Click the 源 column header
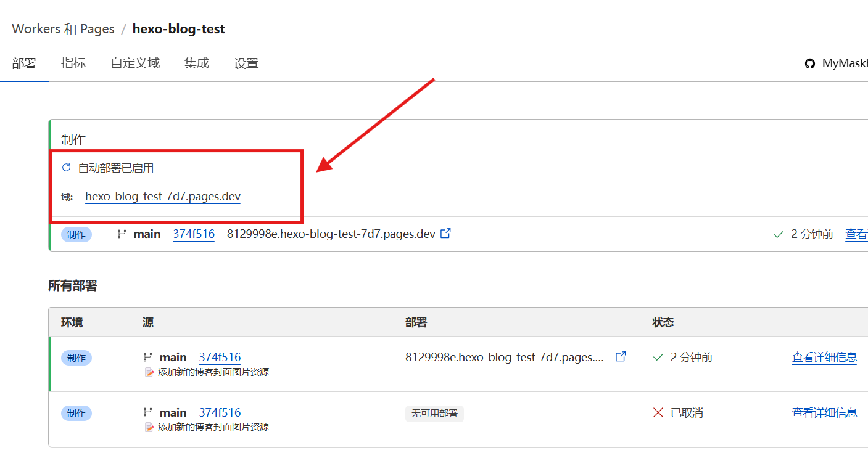 pyautogui.click(x=147, y=322)
